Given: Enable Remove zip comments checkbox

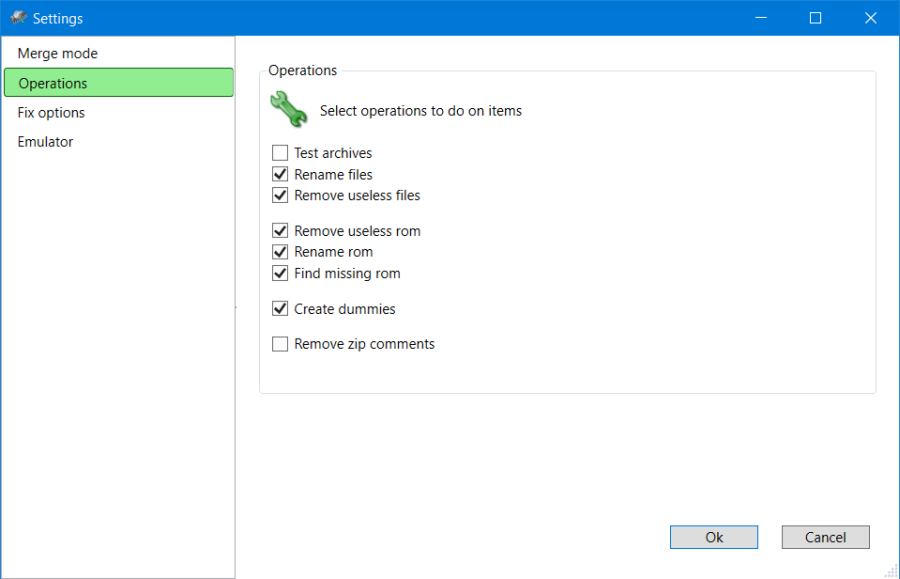Looking at the screenshot, I should pyautogui.click(x=280, y=344).
